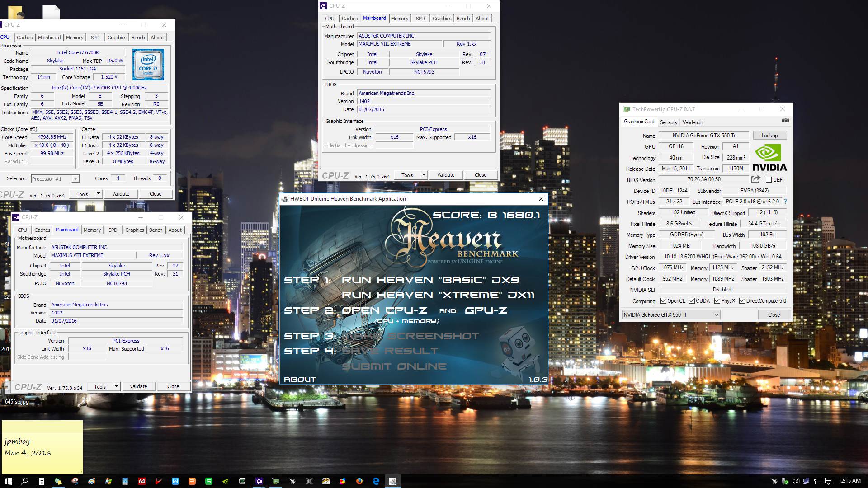Open the HWBOT Heaven taskbar icon
868x488 pixels.
393,481
